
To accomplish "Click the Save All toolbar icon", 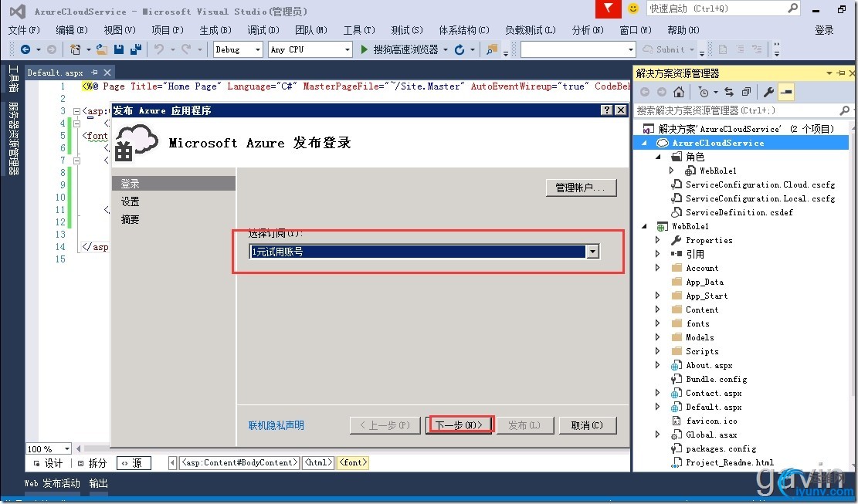I will click(135, 49).
